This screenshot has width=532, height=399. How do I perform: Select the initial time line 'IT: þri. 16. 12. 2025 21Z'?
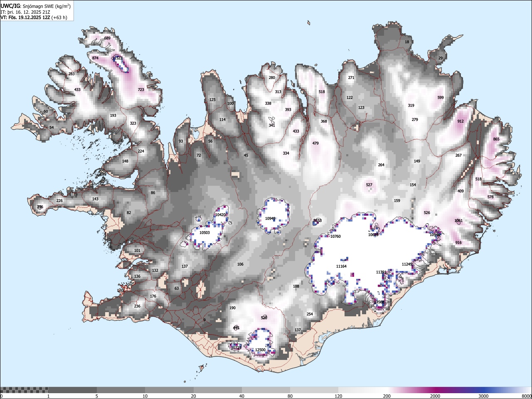26,12
